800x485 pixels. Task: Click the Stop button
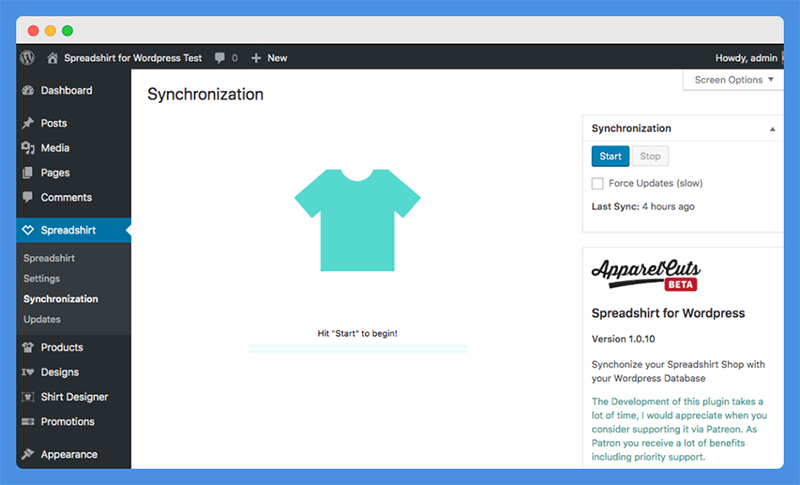650,156
